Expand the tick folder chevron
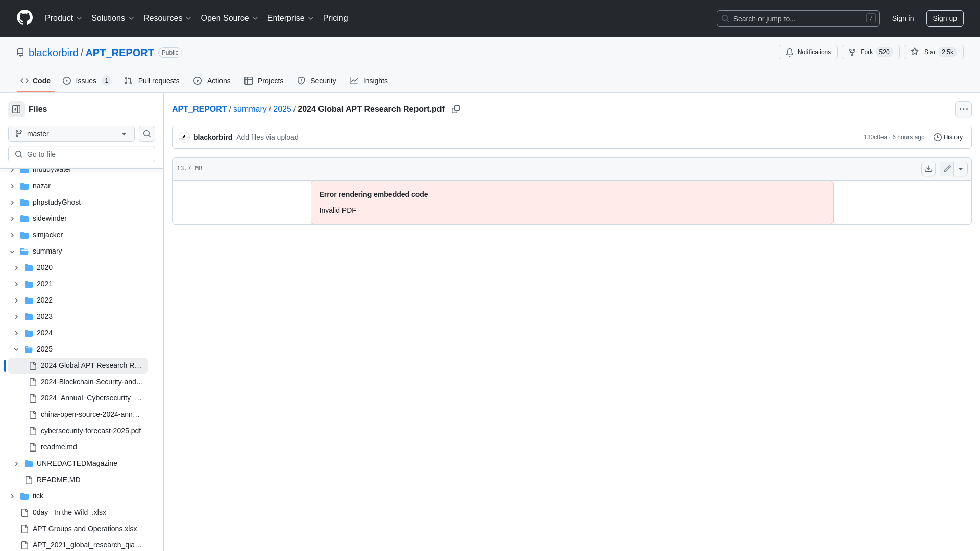Image resolution: width=980 pixels, height=551 pixels. tap(12, 496)
